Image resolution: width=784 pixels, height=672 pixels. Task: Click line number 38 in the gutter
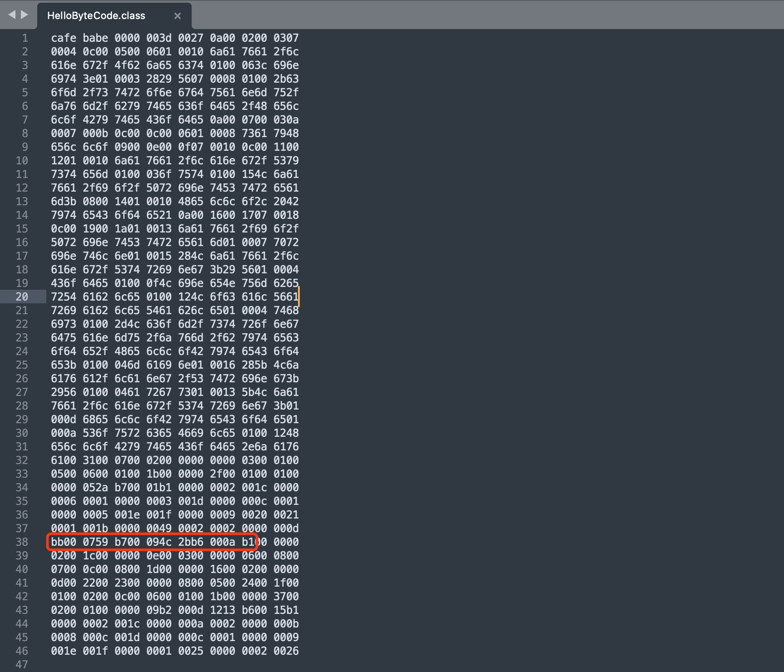point(22,542)
